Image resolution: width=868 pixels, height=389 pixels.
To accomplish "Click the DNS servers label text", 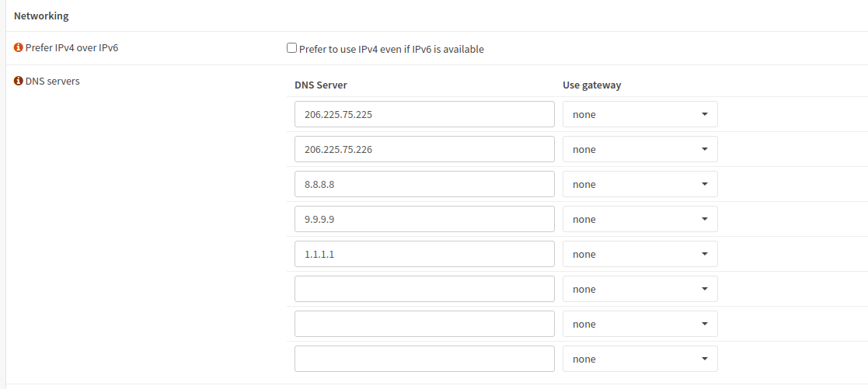I will pos(53,82).
